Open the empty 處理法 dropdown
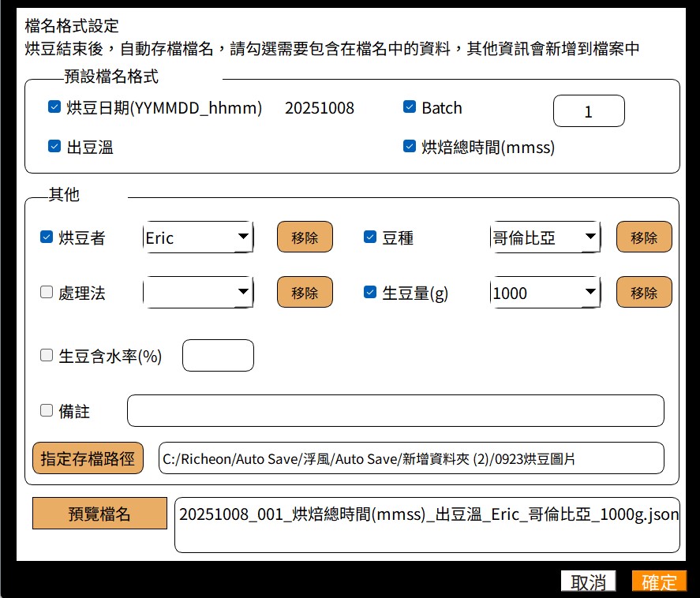700x598 pixels. (x=197, y=292)
